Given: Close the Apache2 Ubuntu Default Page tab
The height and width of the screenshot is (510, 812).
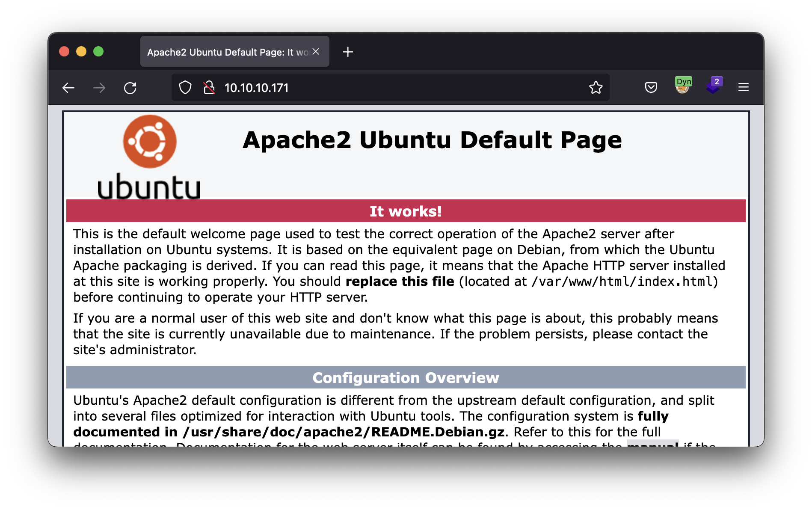Looking at the screenshot, I should pyautogui.click(x=316, y=52).
